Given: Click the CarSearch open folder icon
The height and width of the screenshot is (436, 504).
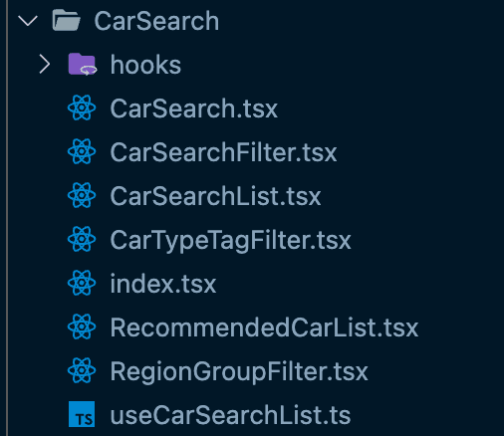Looking at the screenshot, I should coord(67,20).
